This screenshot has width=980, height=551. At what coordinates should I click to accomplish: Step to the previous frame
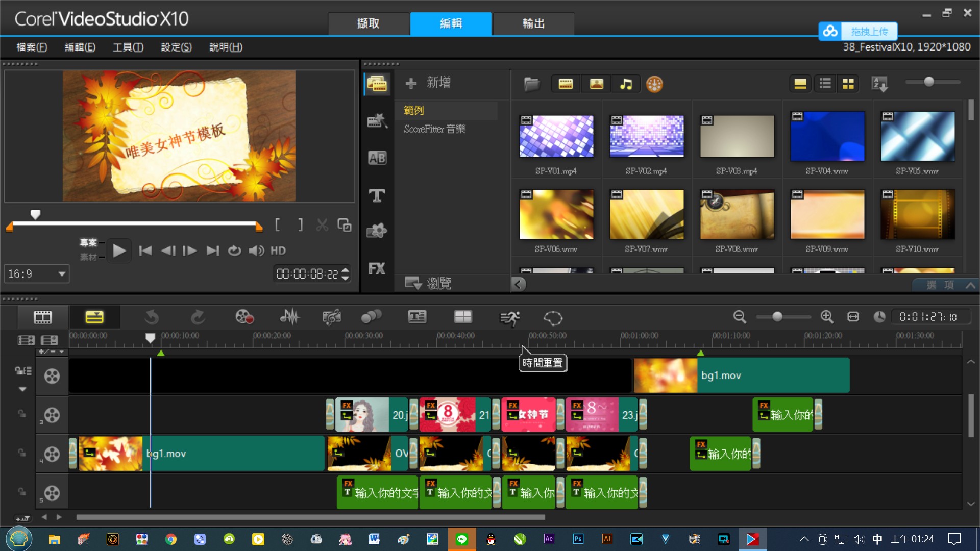pyautogui.click(x=167, y=251)
